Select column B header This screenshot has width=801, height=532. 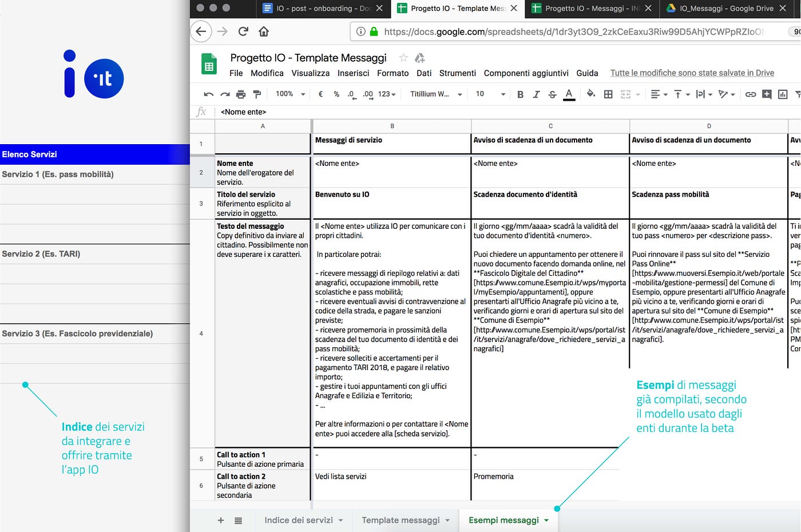click(x=392, y=126)
